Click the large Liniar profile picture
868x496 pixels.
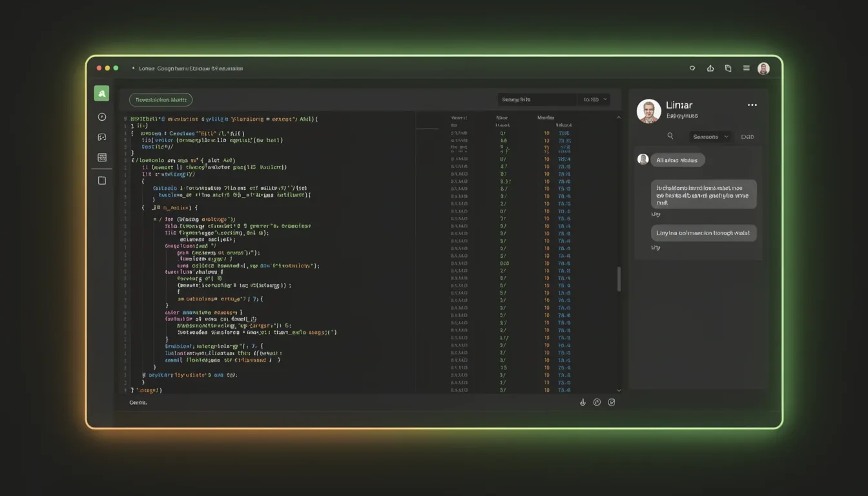point(648,111)
